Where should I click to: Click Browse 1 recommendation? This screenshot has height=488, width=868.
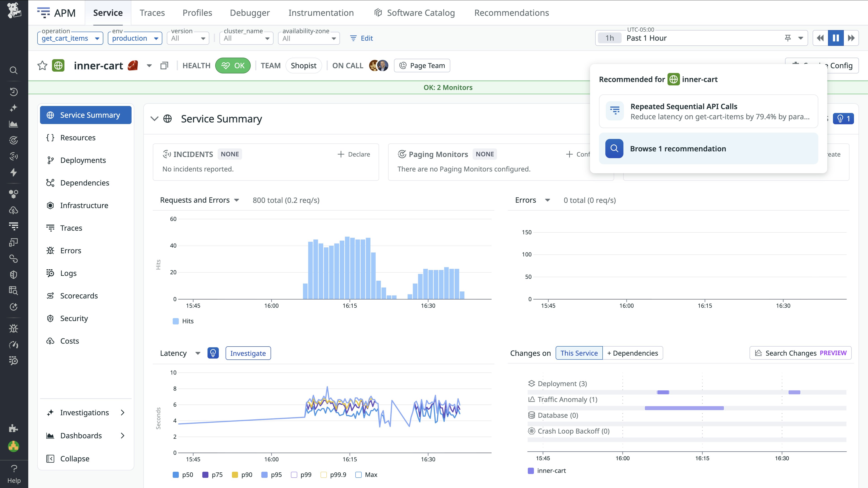(678, 148)
